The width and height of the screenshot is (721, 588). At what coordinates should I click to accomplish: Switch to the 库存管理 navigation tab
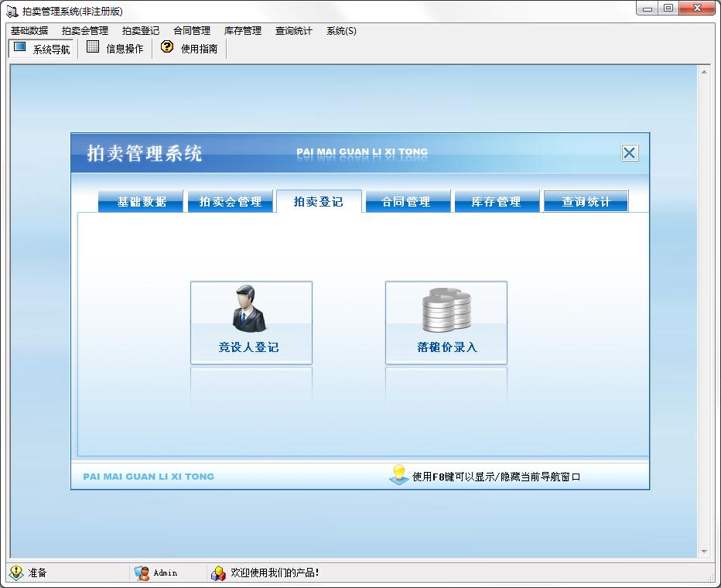[x=497, y=201]
